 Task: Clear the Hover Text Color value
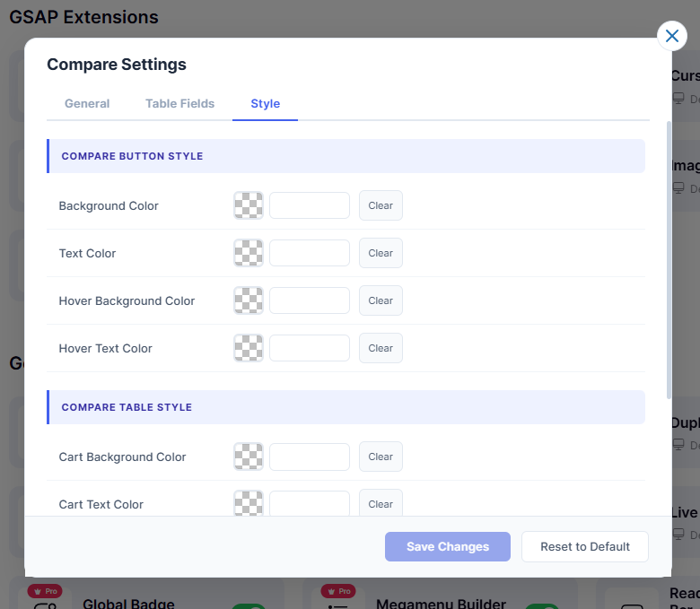pos(381,348)
